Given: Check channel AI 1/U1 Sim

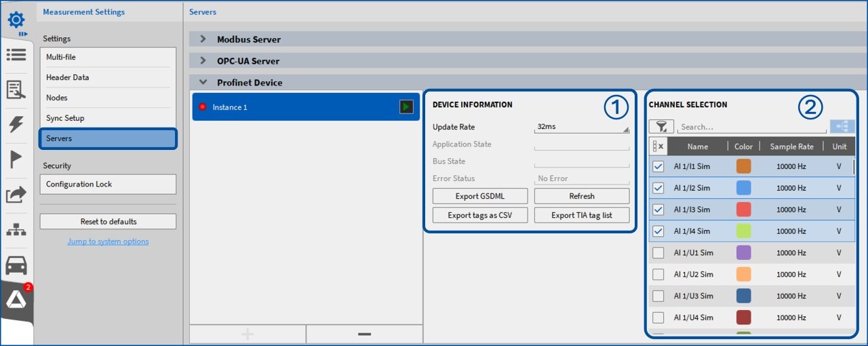Looking at the screenshot, I should (658, 253).
